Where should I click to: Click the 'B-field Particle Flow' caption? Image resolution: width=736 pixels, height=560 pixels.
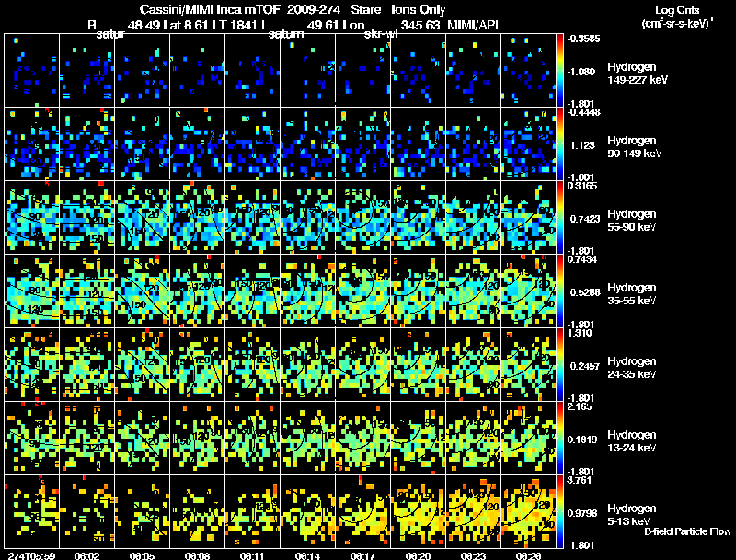(x=687, y=531)
